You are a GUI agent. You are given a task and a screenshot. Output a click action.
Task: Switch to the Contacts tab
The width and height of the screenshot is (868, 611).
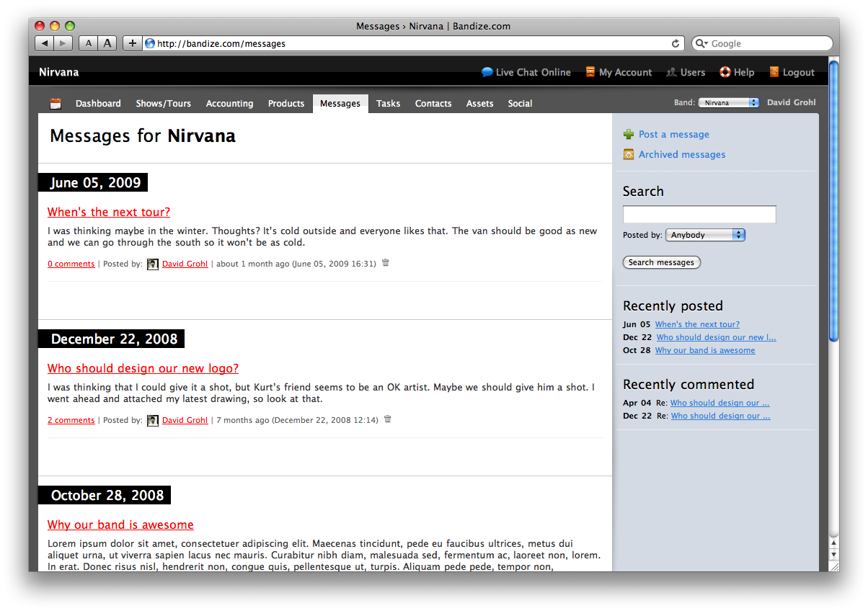tap(433, 104)
